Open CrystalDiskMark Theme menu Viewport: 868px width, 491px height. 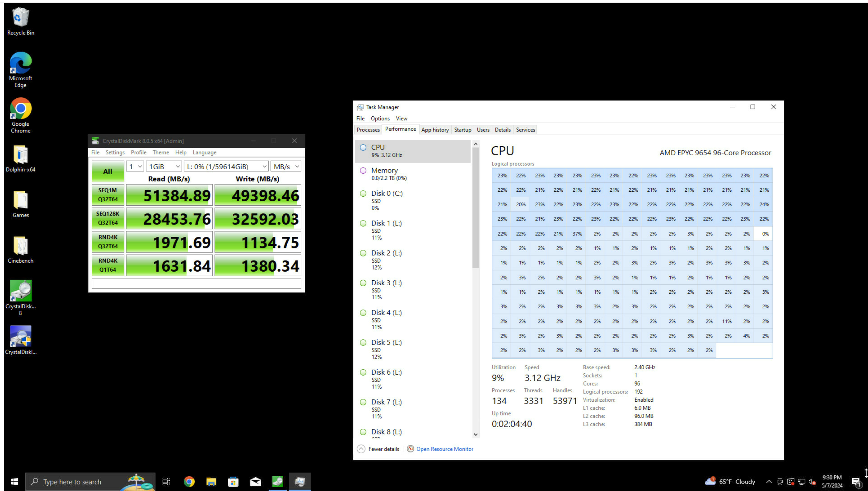coord(161,153)
